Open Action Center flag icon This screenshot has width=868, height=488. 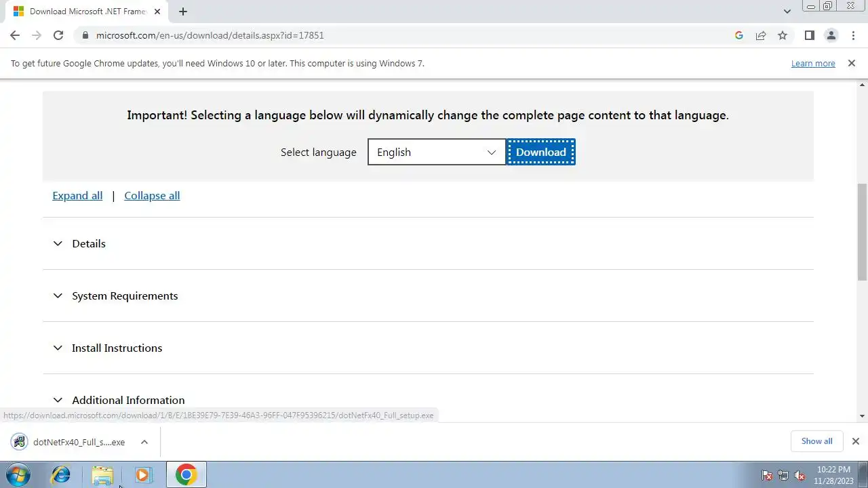pos(767,475)
